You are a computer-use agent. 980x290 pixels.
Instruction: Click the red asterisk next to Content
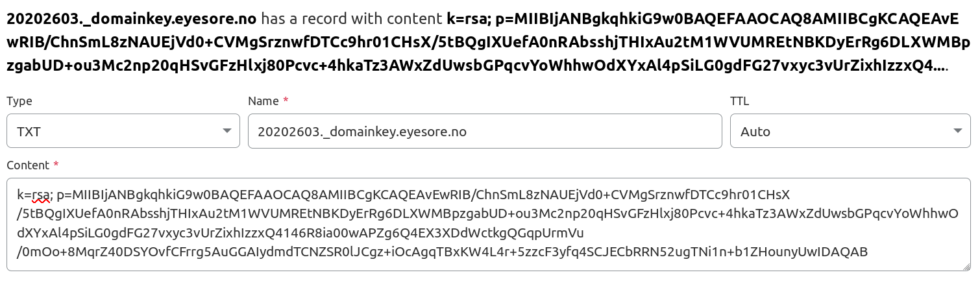pos(56,164)
